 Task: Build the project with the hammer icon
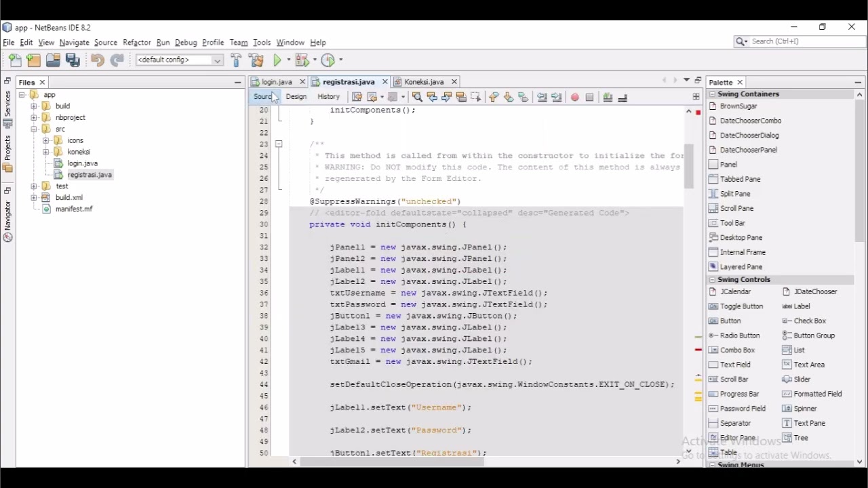[x=236, y=60]
